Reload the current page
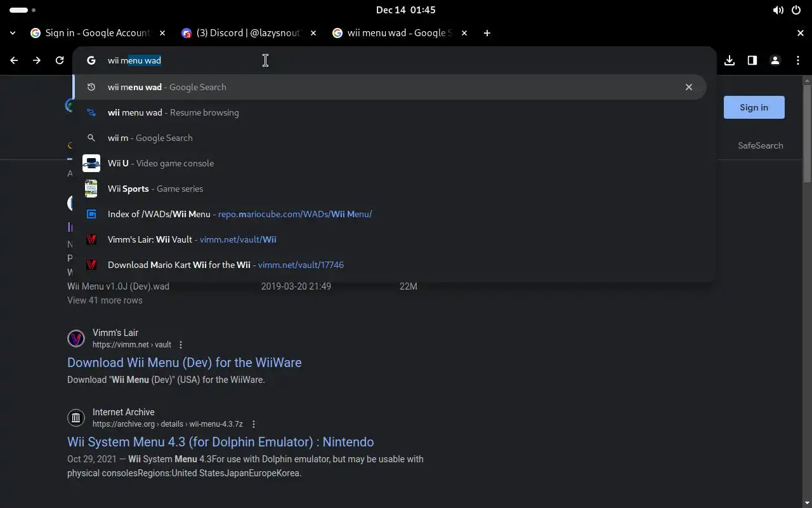 click(60, 60)
